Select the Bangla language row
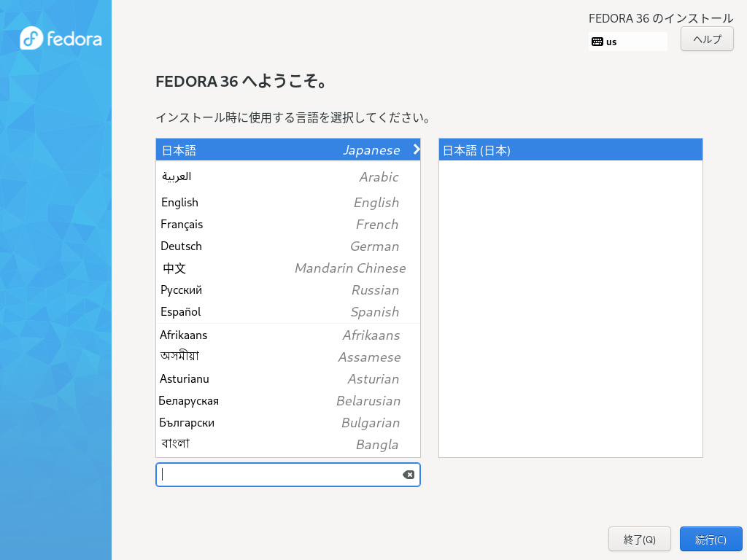Screen dimensions: 747x560 point(287,445)
